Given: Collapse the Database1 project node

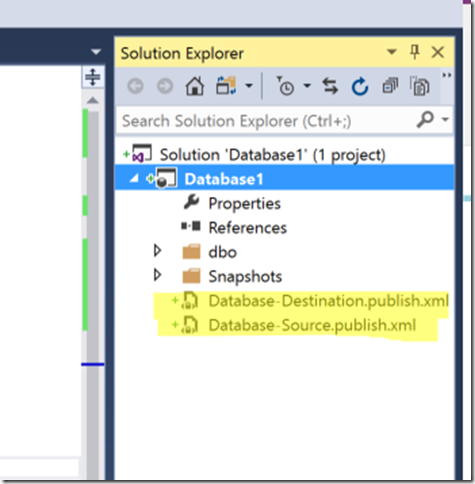Looking at the screenshot, I should pos(134,179).
